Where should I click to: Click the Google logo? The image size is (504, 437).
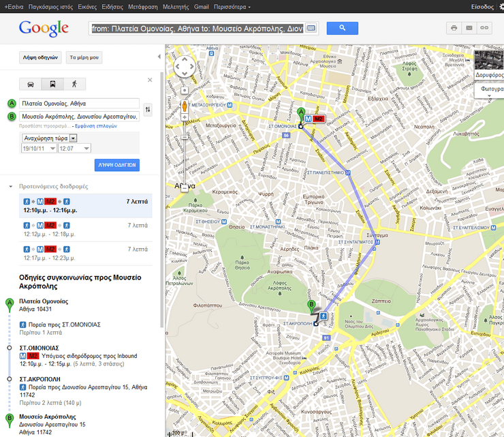[x=44, y=29]
